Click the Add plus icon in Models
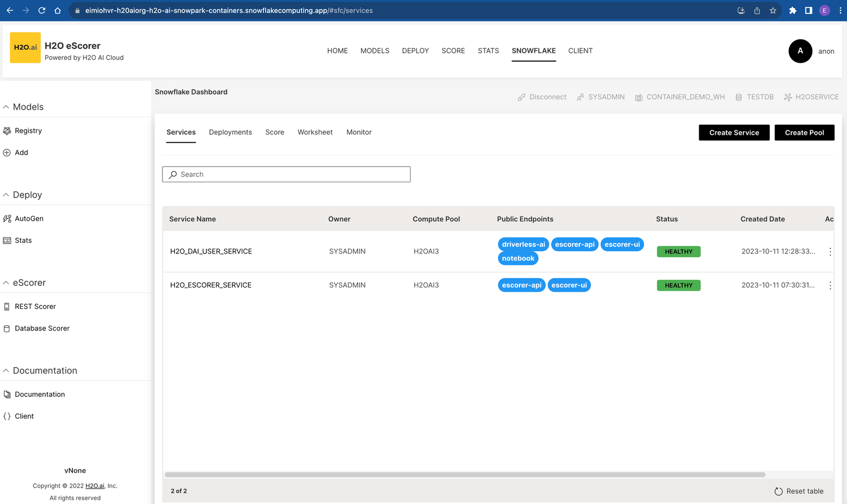 coord(7,152)
